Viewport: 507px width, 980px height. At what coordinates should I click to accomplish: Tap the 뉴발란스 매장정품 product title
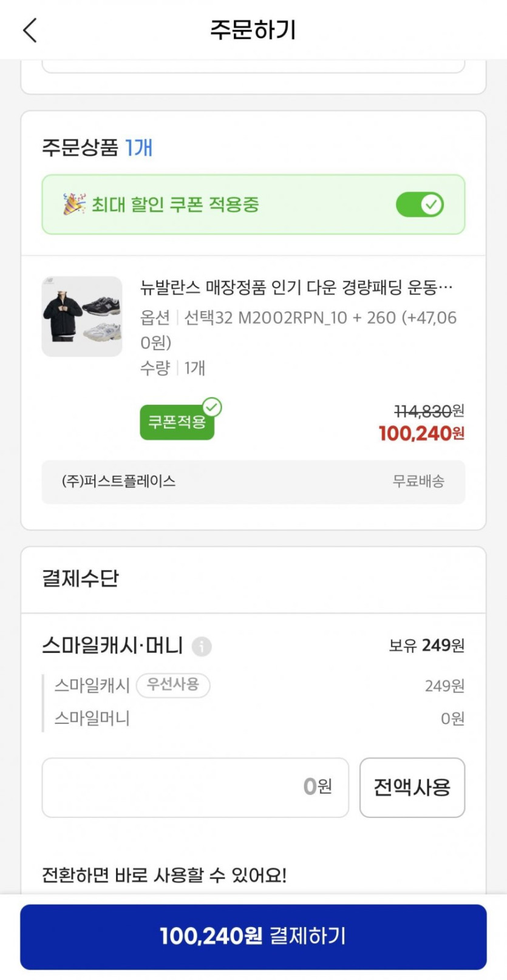tap(296, 287)
